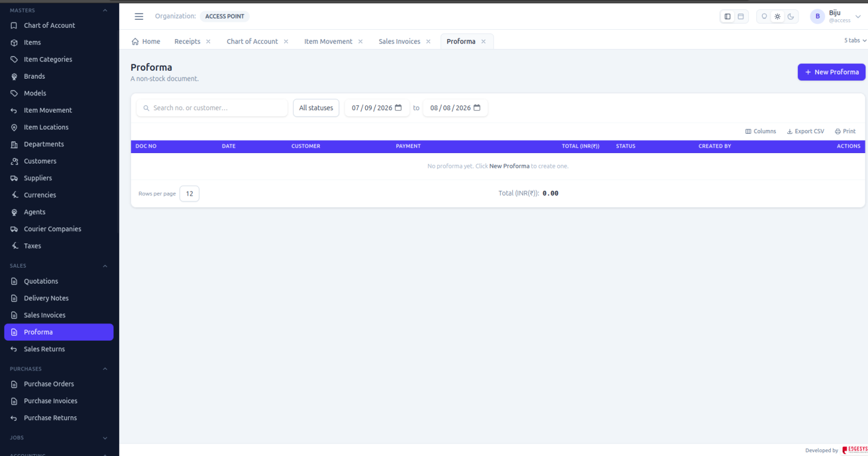Image resolution: width=868 pixels, height=456 pixels.
Task: Collapse the SALES sidebar section
Action: click(105, 266)
